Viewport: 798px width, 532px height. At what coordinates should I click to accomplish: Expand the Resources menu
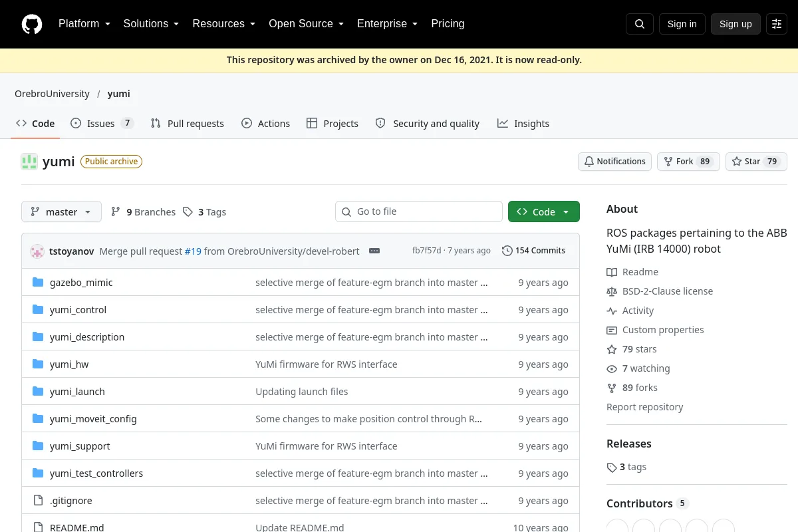(224, 24)
